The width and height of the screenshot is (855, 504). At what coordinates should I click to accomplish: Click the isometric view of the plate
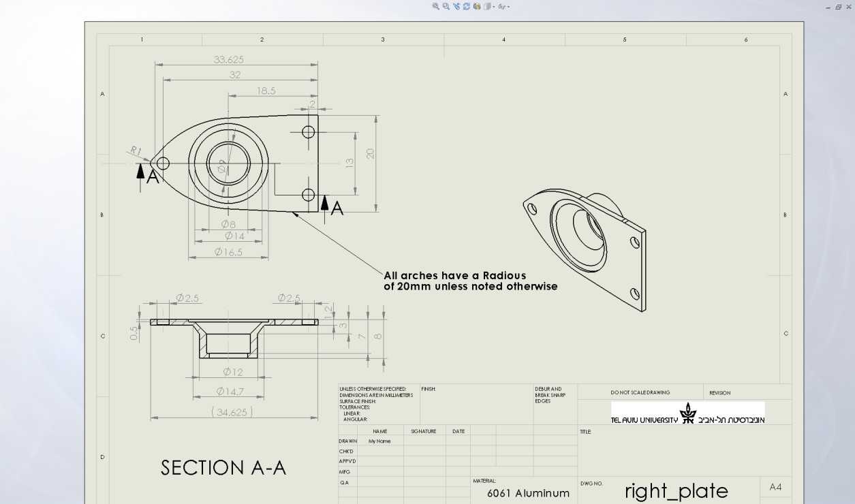coord(585,250)
